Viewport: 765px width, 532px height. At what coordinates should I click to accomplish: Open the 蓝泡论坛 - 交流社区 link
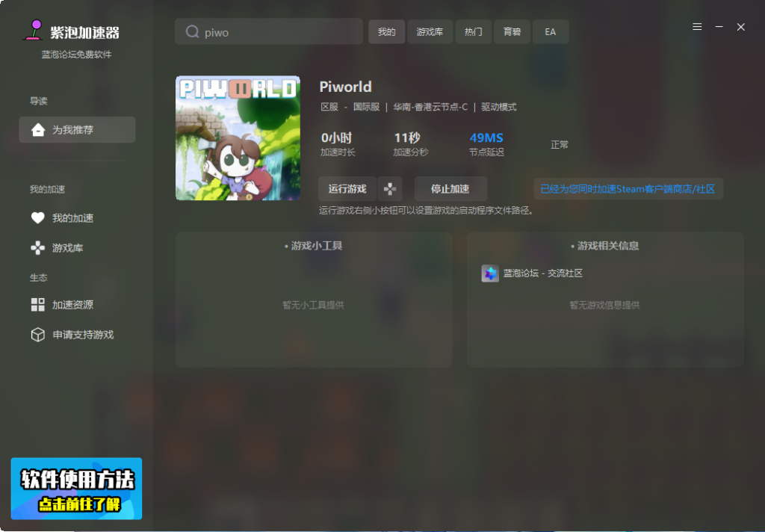(543, 273)
